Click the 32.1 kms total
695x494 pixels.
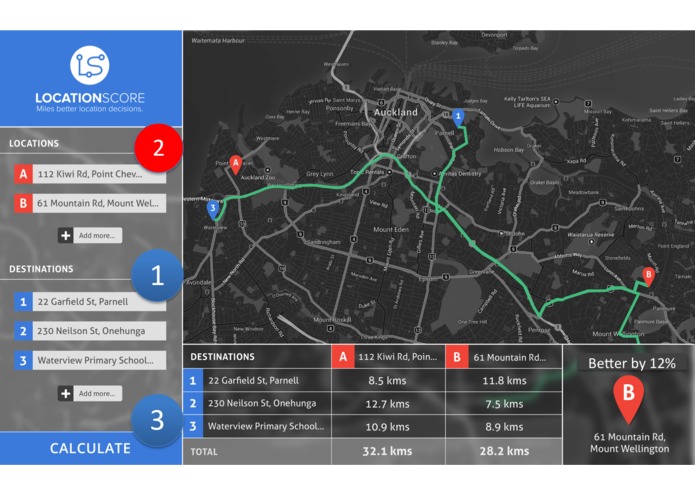387,451
